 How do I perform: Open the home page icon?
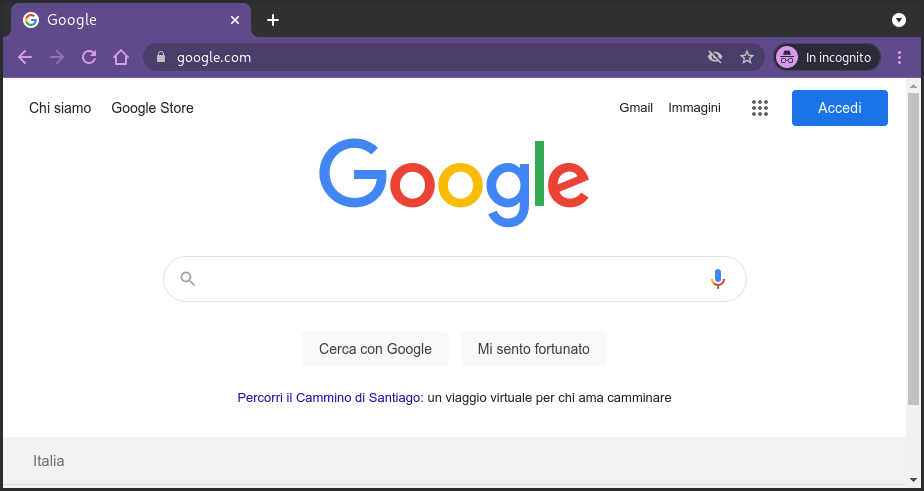[121, 57]
